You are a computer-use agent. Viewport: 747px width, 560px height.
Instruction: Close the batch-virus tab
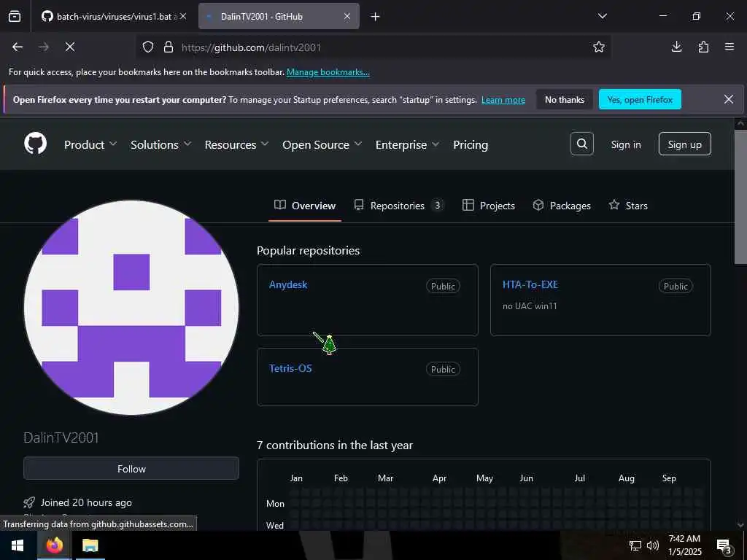pos(183,16)
